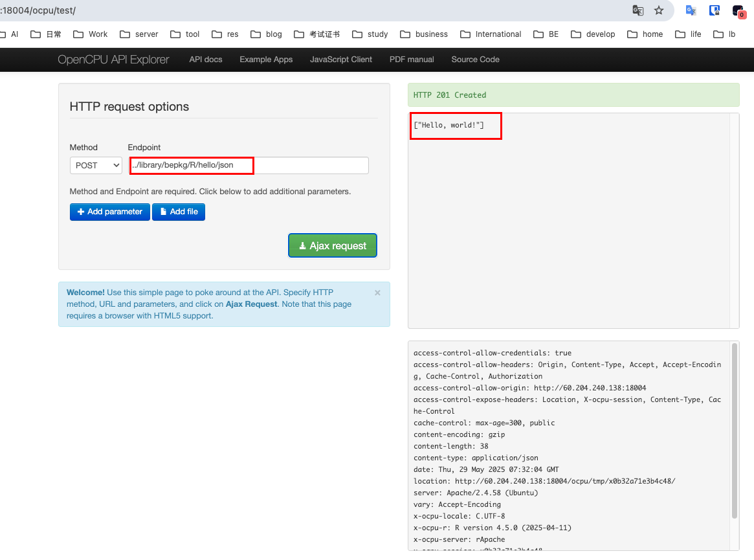
Task: Click the content-type application/json line
Action: [476, 458]
